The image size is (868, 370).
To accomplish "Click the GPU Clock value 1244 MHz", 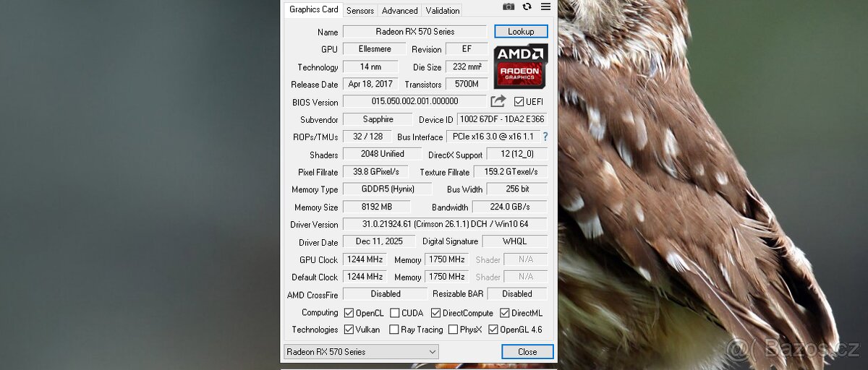I will pyautogui.click(x=365, y=259).
